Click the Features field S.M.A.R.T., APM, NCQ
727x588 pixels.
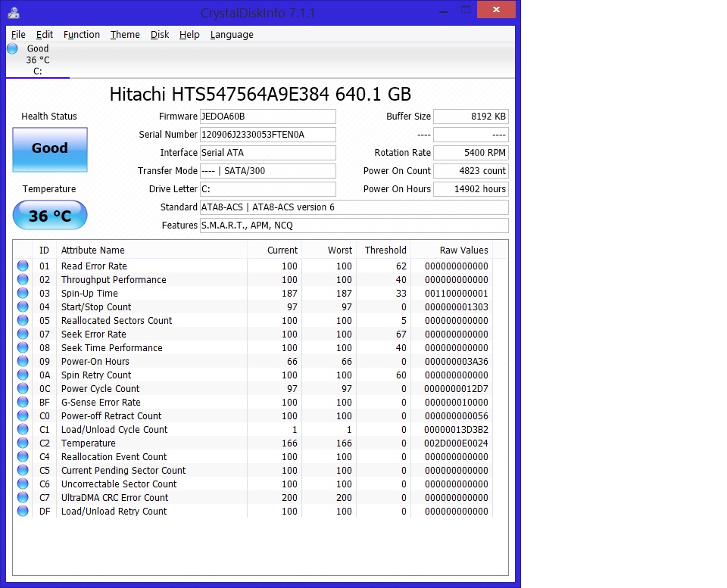pos(354,226)
